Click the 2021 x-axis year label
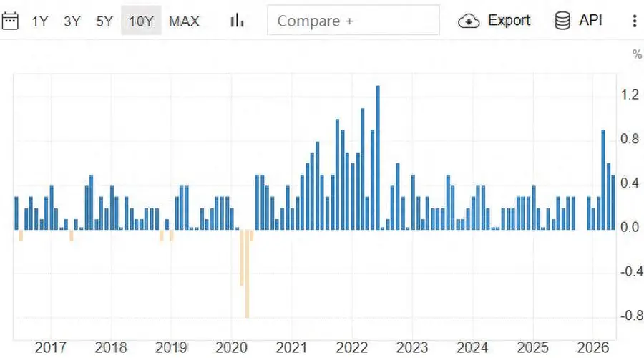The height and width of the screenshot is (358, 644). click(291, 348)
